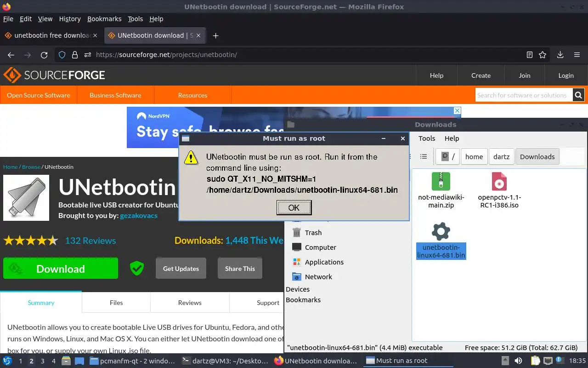The image size is (588, 368).
Task: Click the SourceForge logo
Action: point(54,75)
